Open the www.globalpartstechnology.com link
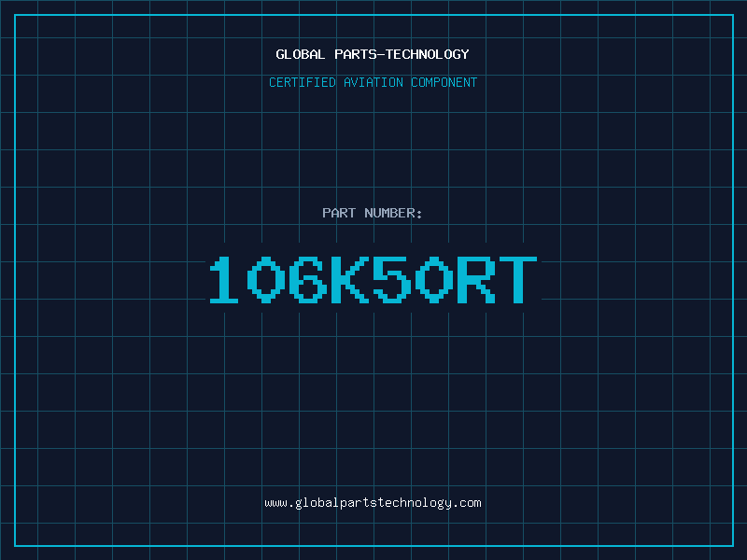Screen dimensions: 747x560 [x=373, y=503]
